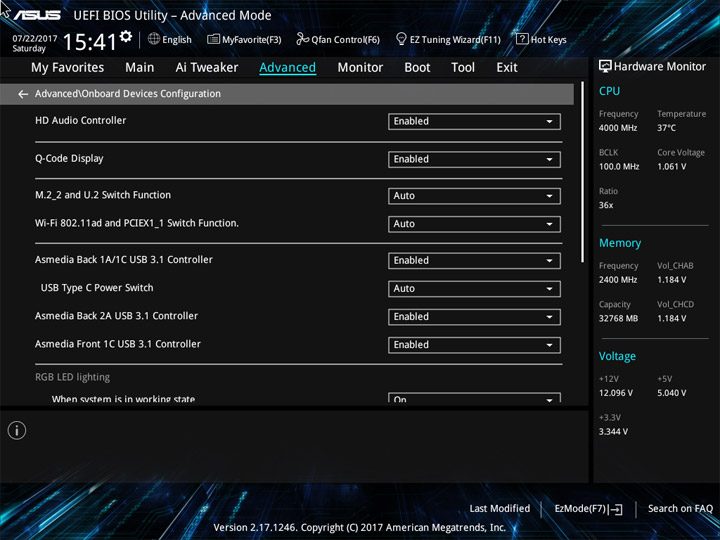
Task: Click the Voltage heading in Hardware Monitor
Action: tap(617, 356)
